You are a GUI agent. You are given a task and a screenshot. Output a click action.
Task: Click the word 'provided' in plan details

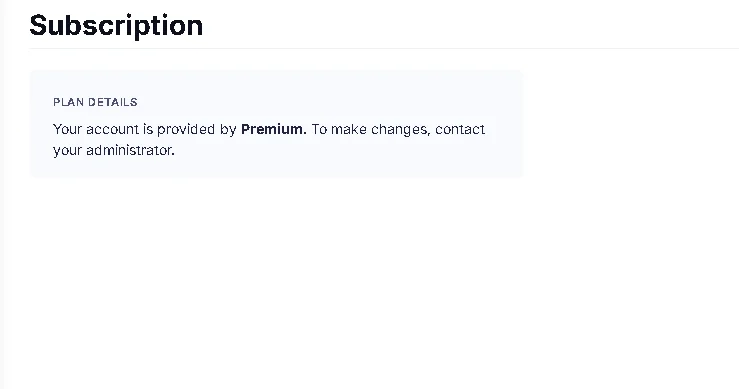pos(186,130)
